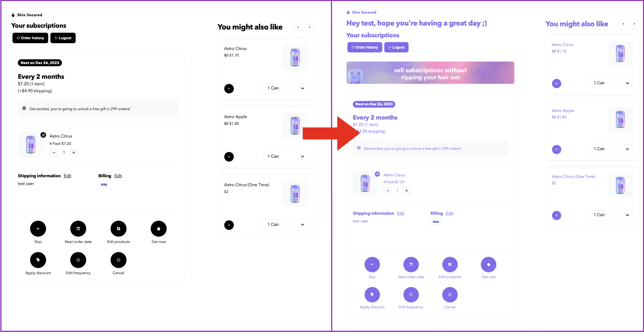
Task: Click the purple Apply discount tag icon
Action: (372, 294)
